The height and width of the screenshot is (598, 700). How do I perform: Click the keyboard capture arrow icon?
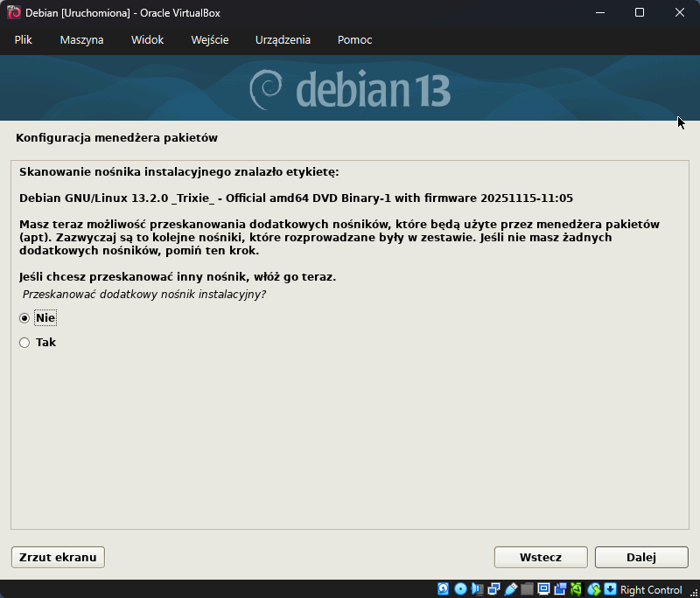tap(610, 589)
